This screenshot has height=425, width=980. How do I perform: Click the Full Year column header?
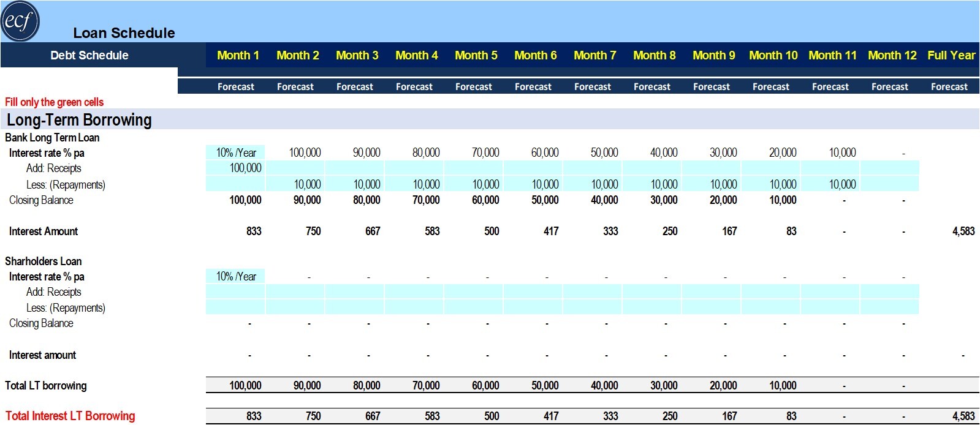[951, 55]
